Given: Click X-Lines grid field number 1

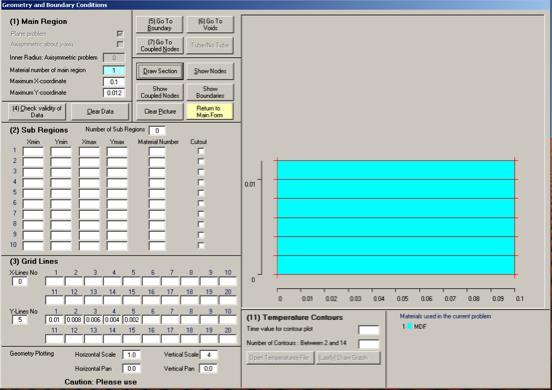Looking at the screenshot, I should [55, 281].
